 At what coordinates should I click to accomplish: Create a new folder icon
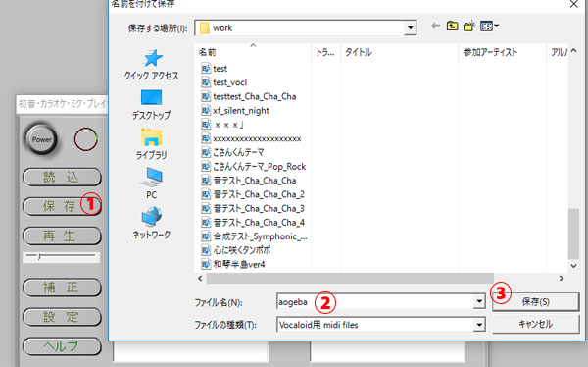(x=469, y=26)
